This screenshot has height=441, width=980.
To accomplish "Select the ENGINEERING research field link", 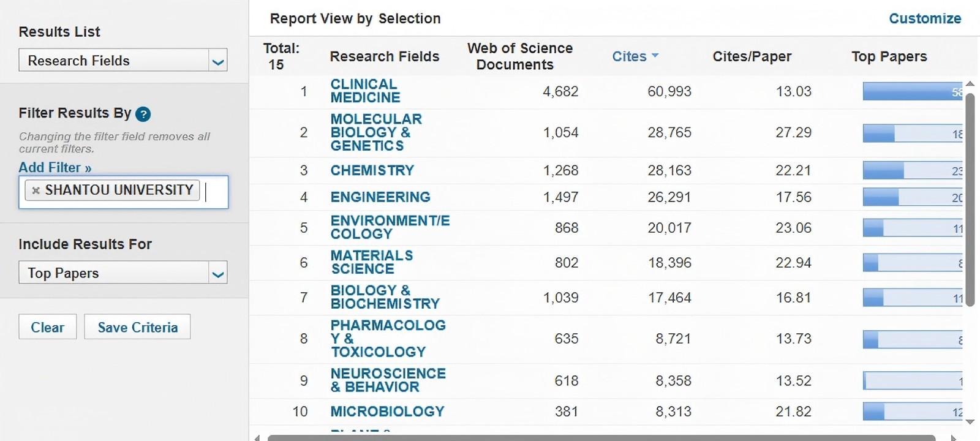I will coord(380,197).
